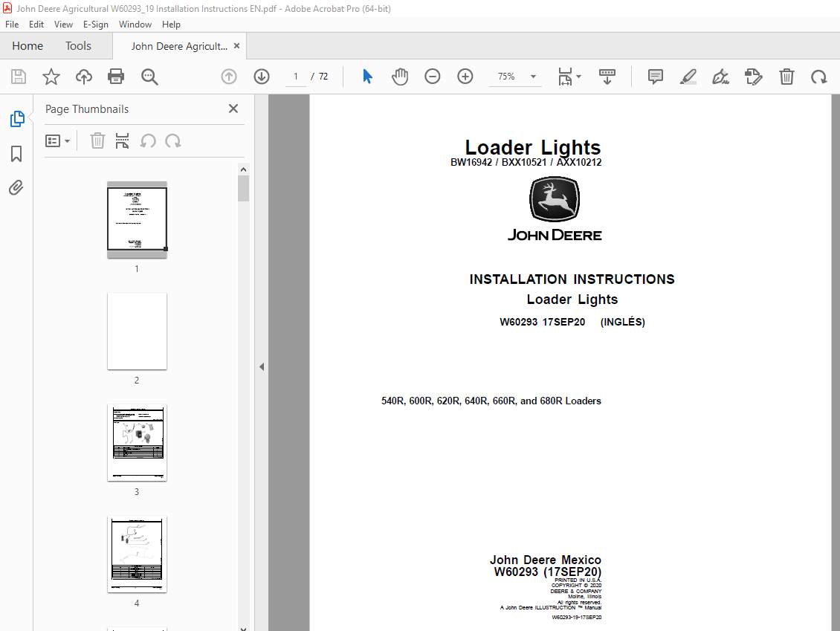This screenshot has width=840, height=631.
Task: Click the 'W60293 17SEP20' text
Action: point(542,322)
